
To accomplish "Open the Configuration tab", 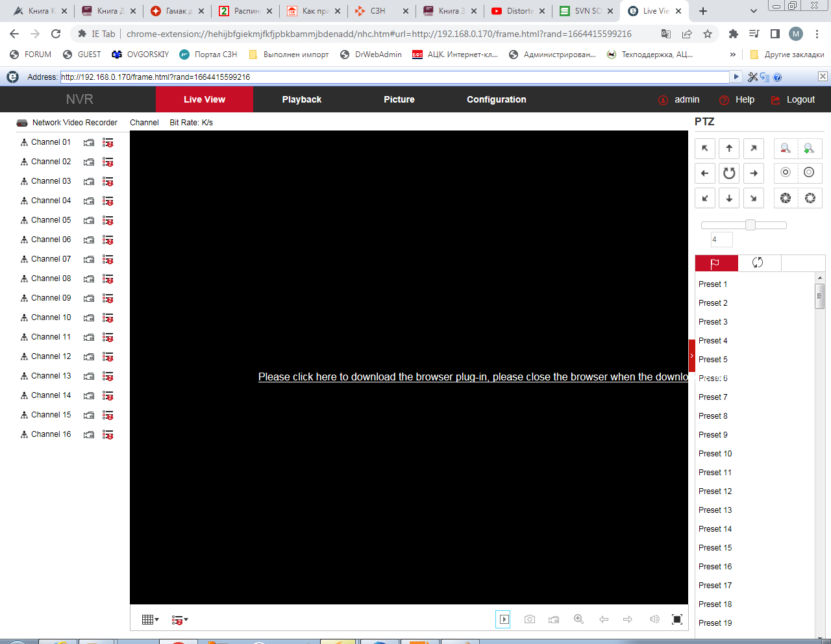I will (x=497, y=99).
